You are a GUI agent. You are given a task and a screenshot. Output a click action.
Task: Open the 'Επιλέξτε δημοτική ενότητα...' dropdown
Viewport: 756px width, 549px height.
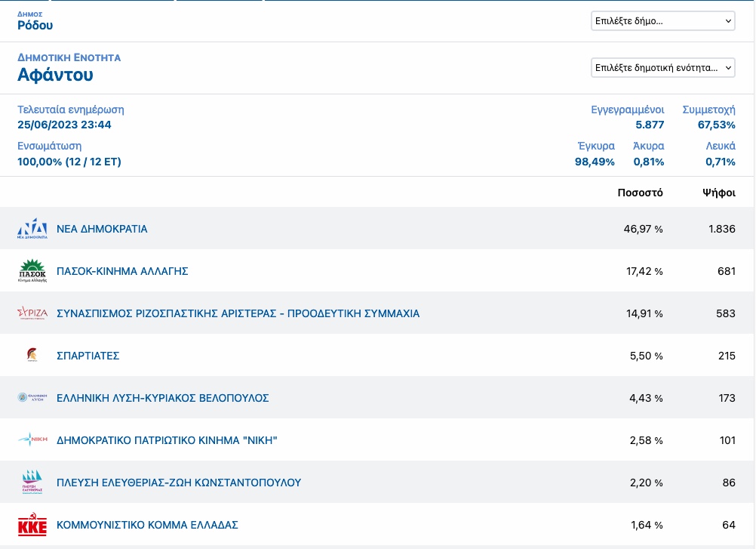[x=663, y=67]
